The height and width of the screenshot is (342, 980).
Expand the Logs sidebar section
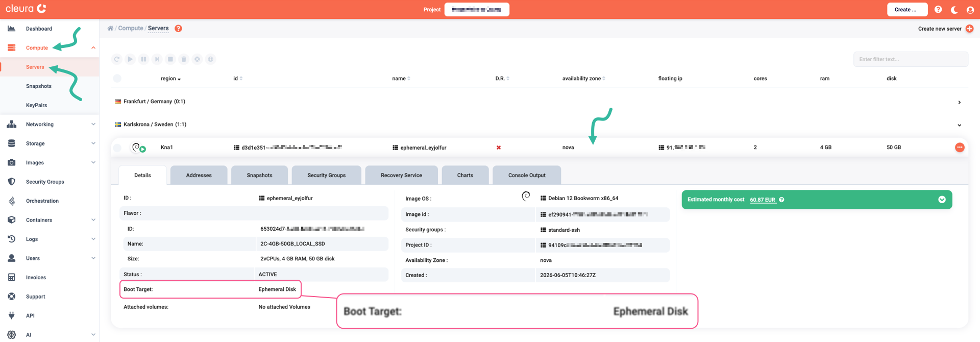pos(93,239)
